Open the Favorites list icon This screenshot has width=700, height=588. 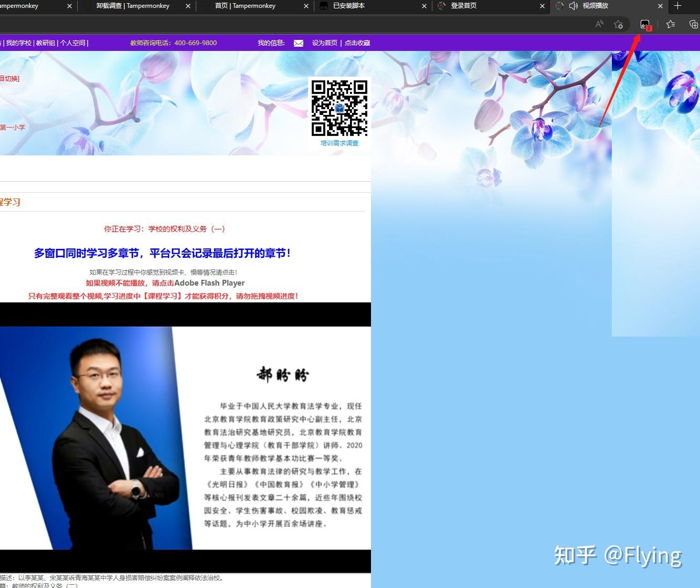click(x=670, y=24)
